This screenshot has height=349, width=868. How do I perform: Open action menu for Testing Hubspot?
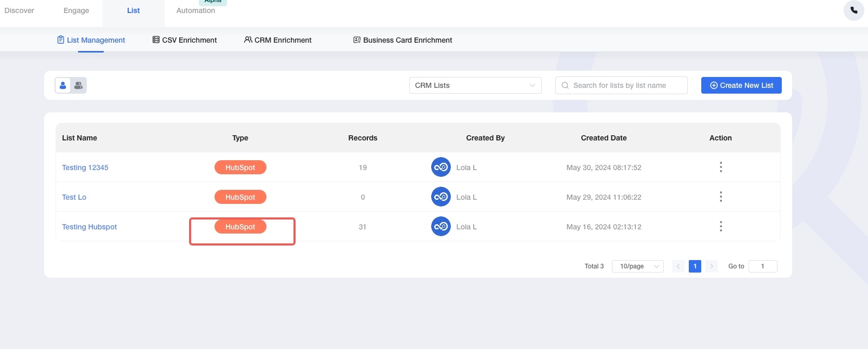tap(720, 226)
